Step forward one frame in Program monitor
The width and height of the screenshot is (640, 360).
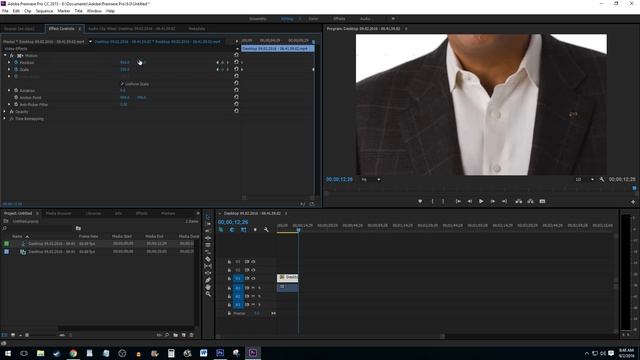pos(493,201)
